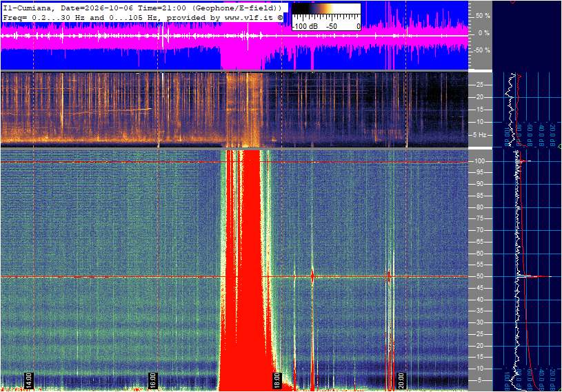Click the 20:00 time marker label

[x=401, y=380]
